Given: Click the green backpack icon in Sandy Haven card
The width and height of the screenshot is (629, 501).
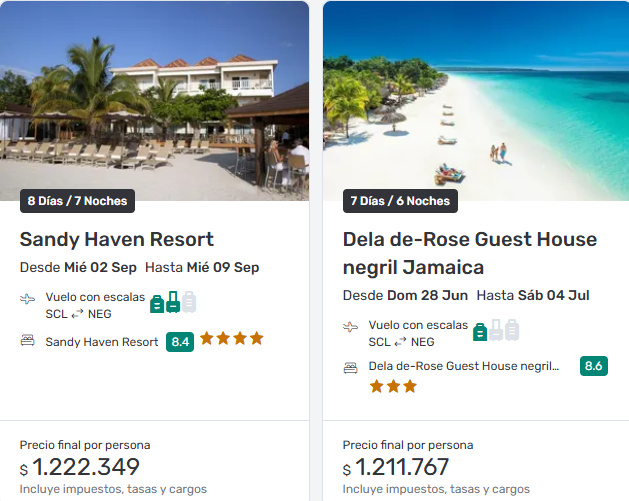Looking at the screenshot, I should click(156, 303).
